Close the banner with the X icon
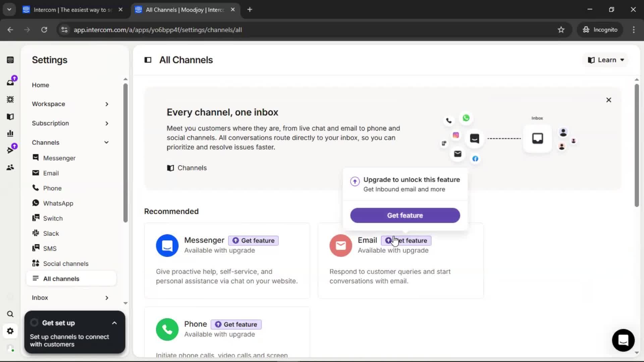Screen dimensions: 644x362 tap(609, 100)
